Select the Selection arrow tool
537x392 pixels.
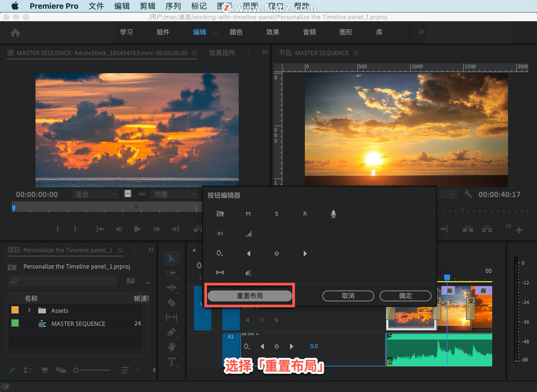coord(171,259)
